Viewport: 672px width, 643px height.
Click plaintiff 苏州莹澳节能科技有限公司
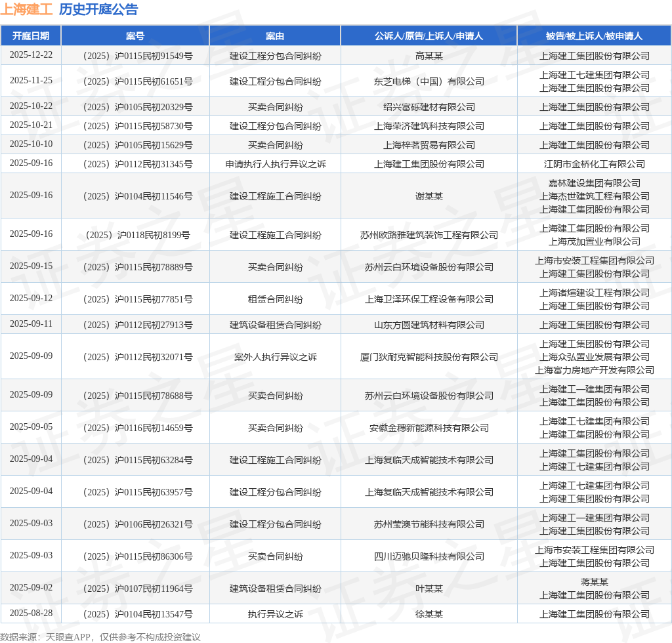(x=429, y=524)
